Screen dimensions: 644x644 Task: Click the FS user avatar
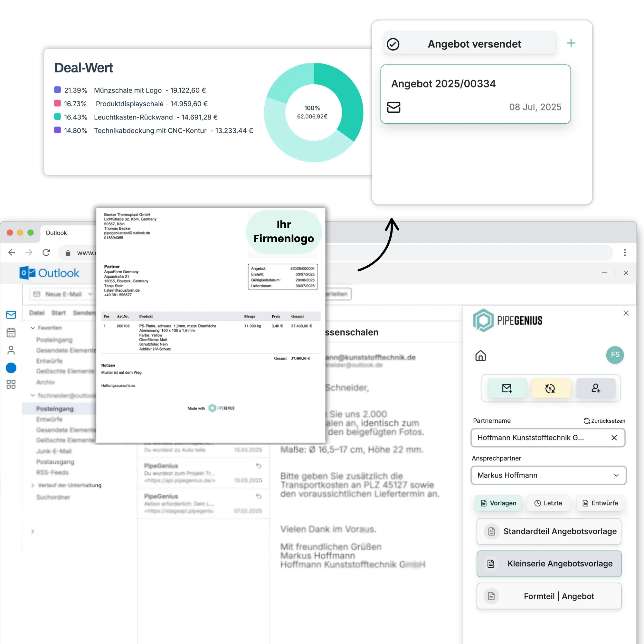615,355
